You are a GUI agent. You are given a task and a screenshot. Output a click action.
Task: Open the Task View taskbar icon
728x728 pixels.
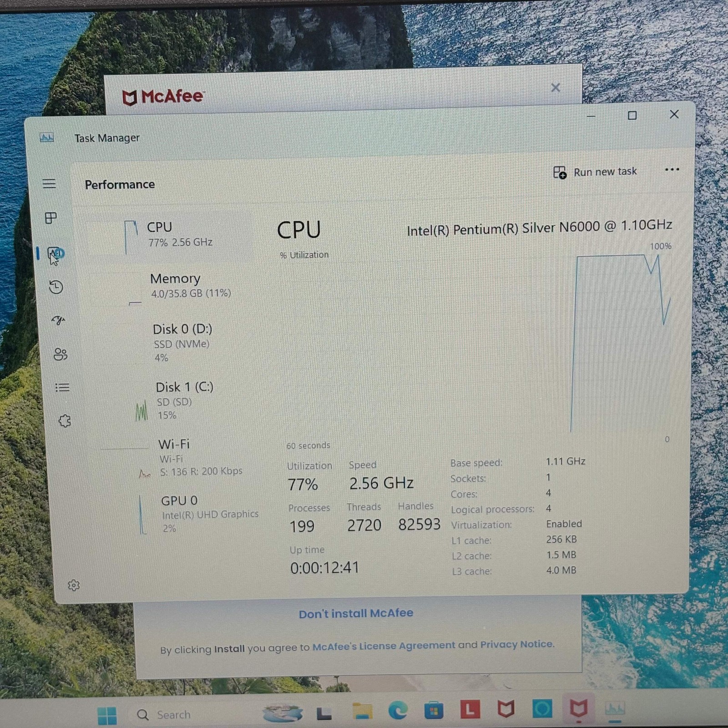pyautogui.click(x=324, y=713)
